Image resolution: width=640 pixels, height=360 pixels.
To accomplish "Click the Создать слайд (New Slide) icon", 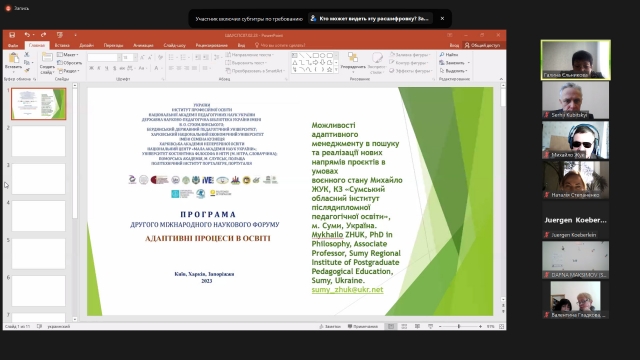I will point(47,58).
